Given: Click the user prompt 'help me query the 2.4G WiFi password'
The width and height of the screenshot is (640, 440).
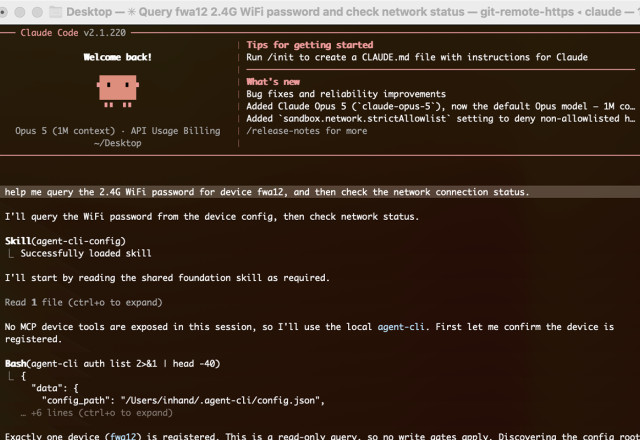Looking at the screenshot, I should pyautogui.click(x=267, y=192).
